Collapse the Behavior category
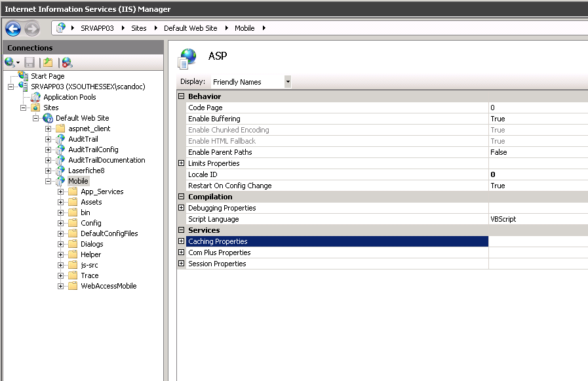Image resolution: width=588 pixels, height=381 pixels. pyautogui.click(x=182, y=96)
